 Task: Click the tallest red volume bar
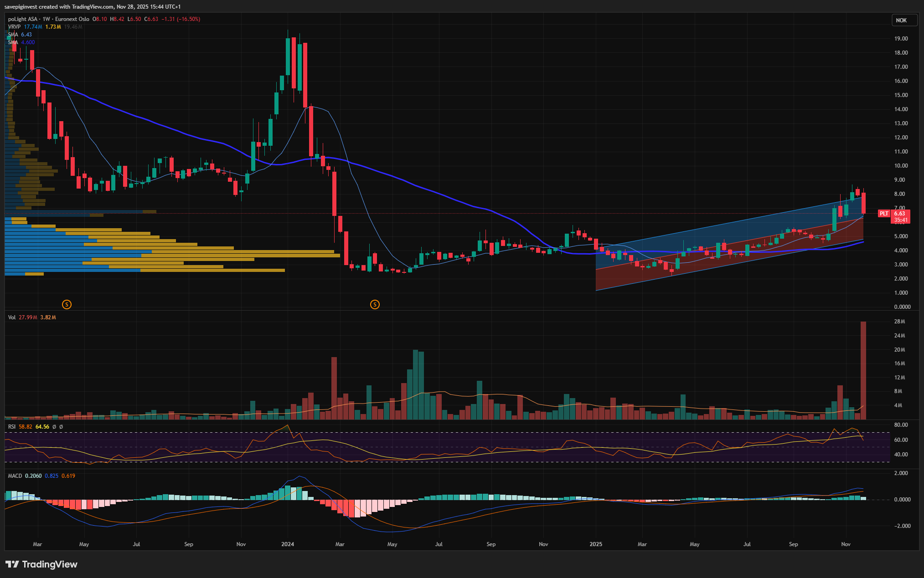pos(863,370)
